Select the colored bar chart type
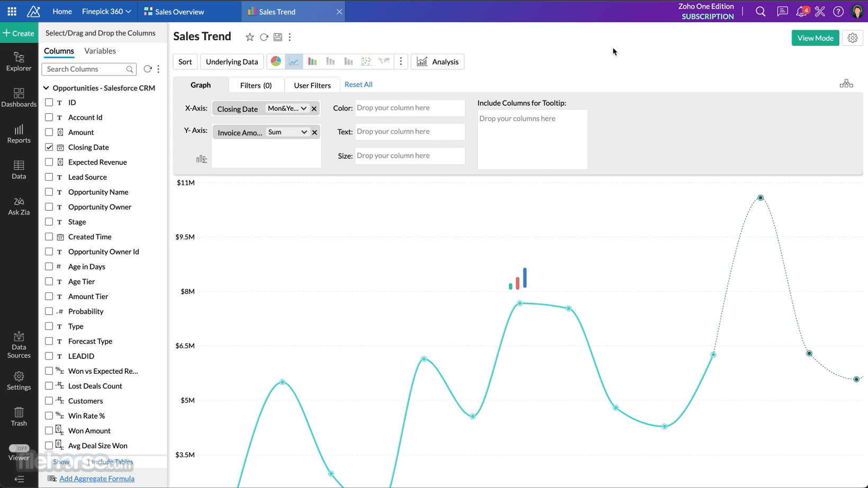868x488 pixels. (x=312, y=61)
